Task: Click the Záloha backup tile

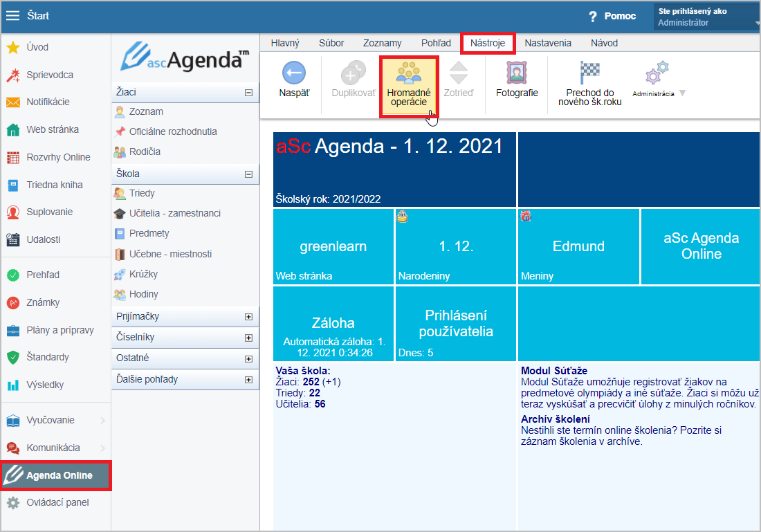Action: point(333,324)
